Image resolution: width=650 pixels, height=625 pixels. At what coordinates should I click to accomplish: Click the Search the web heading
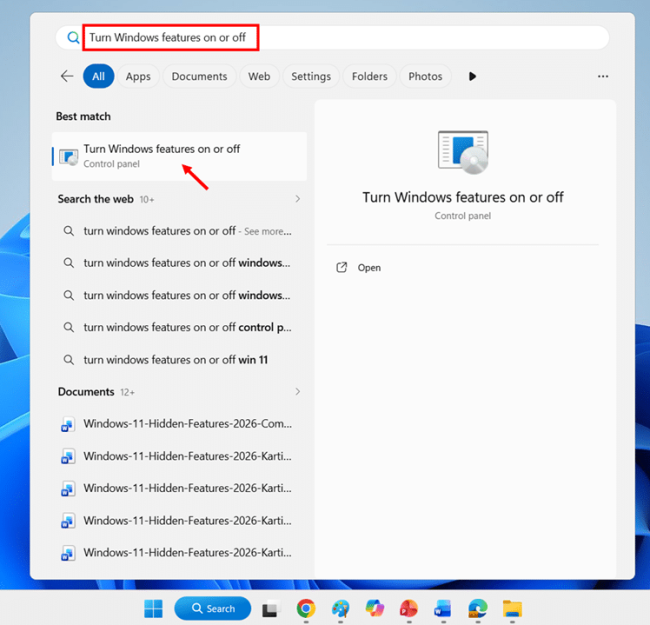pos(96,199)
